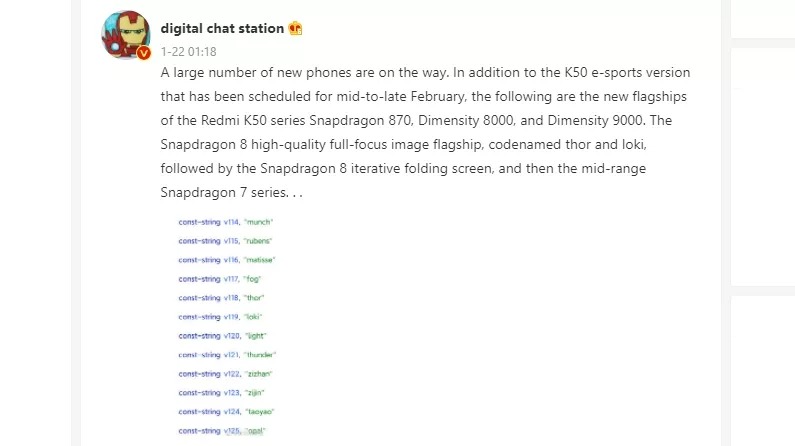795x446 pixels.
Task: Click the v118 "thor" code line
Action: (221, 297)
